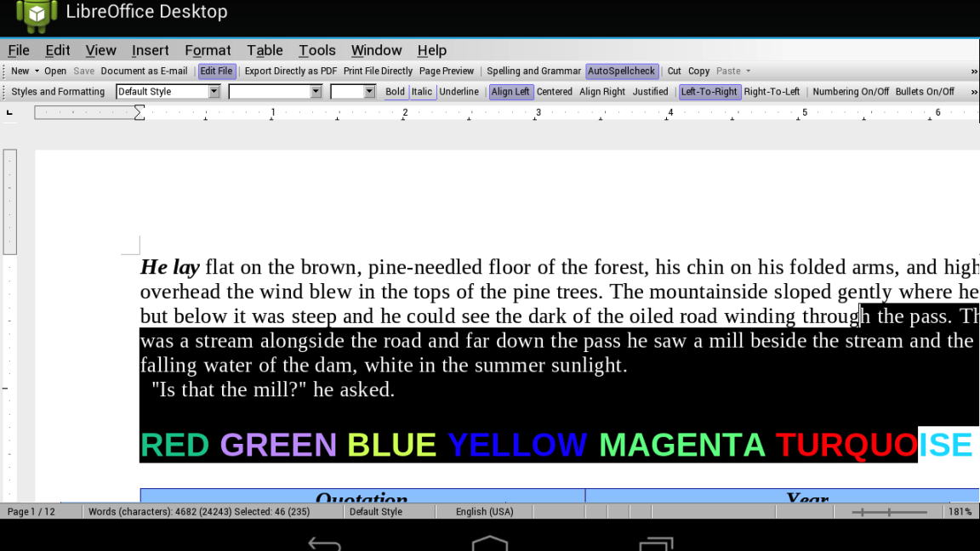Click Spelling and Grammar button
This screenshot has height=551, width=980.
(533, 71)
